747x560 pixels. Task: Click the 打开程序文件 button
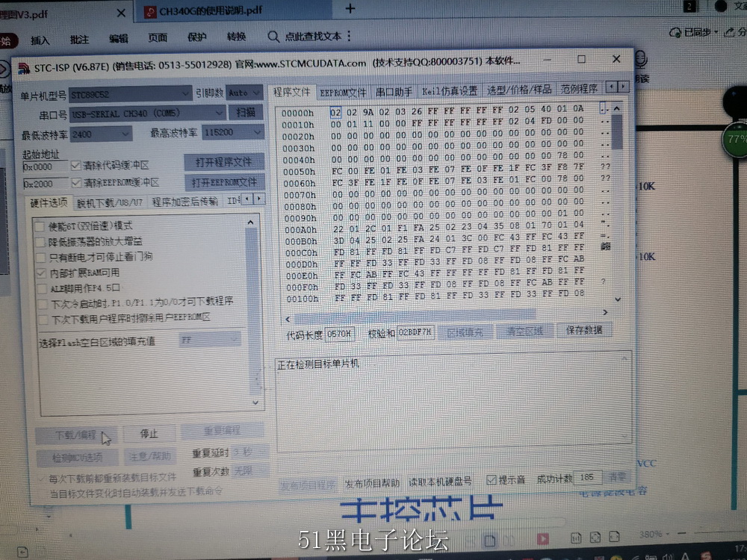click(223, 162)
